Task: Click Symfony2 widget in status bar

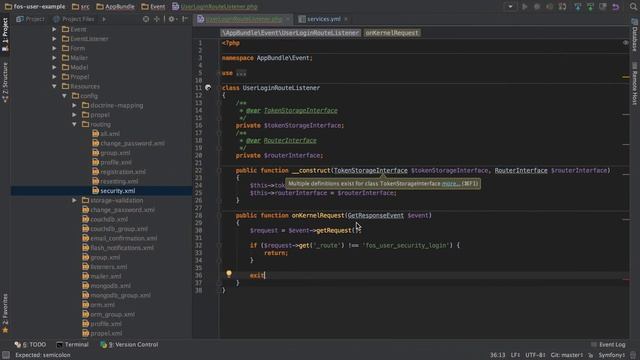Action: 611,355
